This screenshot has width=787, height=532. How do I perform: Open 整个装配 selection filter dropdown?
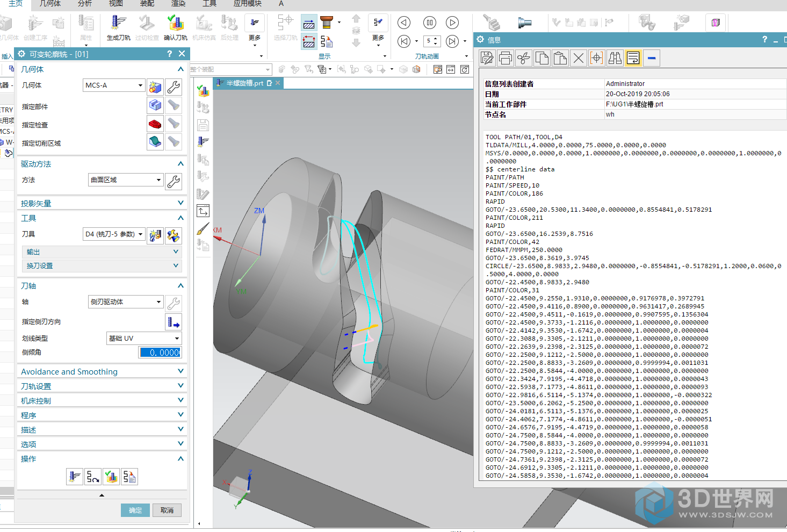click(x=230, y=69)
